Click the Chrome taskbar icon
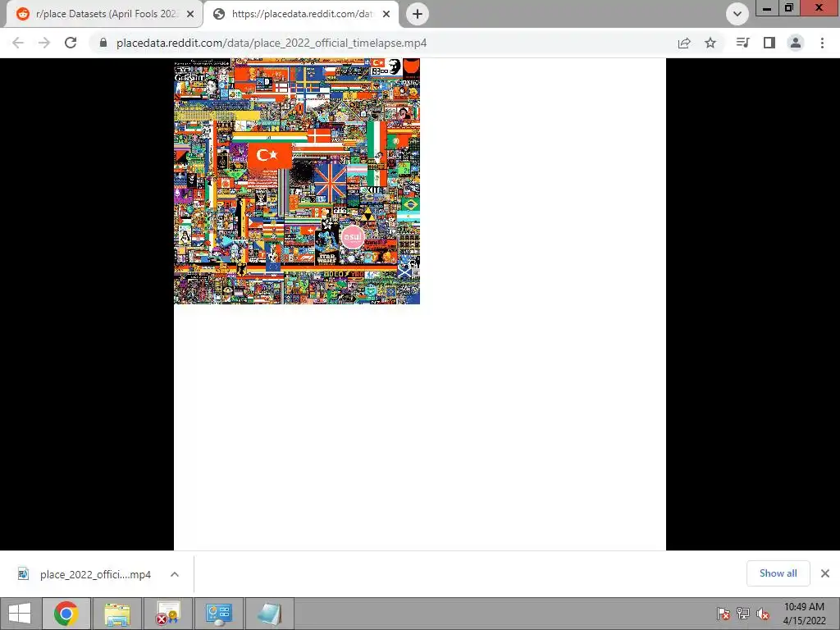 66,614
